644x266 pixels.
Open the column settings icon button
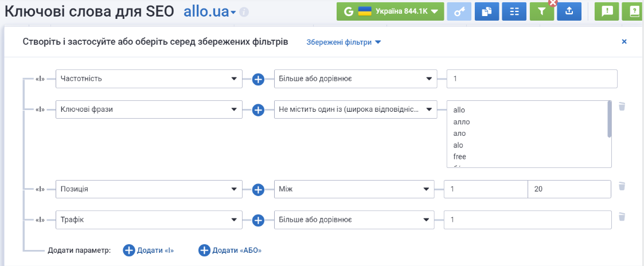(514, 11)
